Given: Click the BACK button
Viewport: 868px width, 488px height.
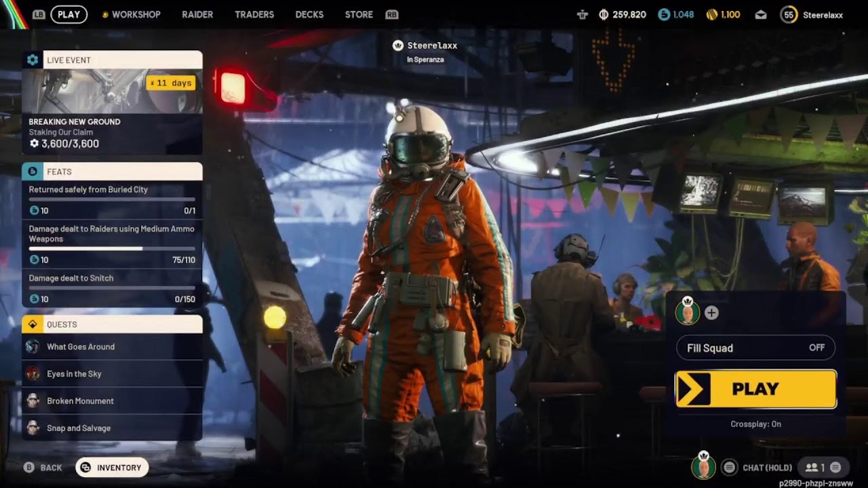Looking at the screenshot, I should tap(43, 468).
